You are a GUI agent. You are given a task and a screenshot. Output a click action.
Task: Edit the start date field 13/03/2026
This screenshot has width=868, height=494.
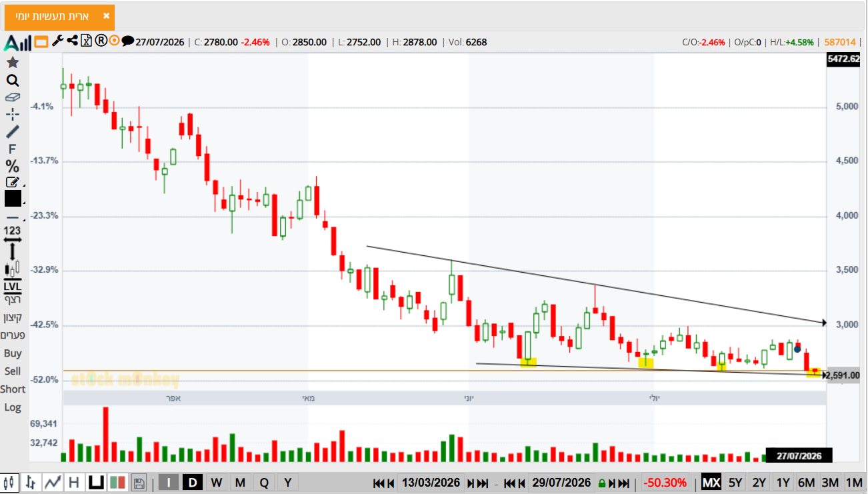point(431,483)
